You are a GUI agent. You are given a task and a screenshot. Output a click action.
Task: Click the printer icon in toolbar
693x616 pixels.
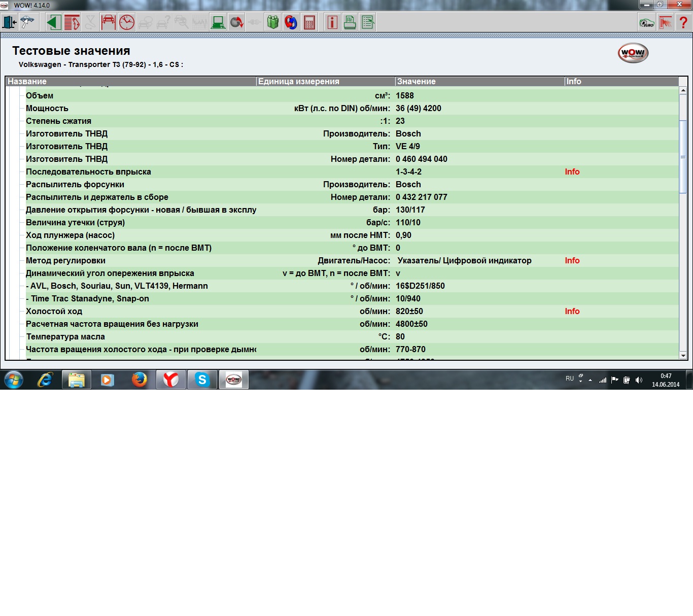(x=350, y=22)
